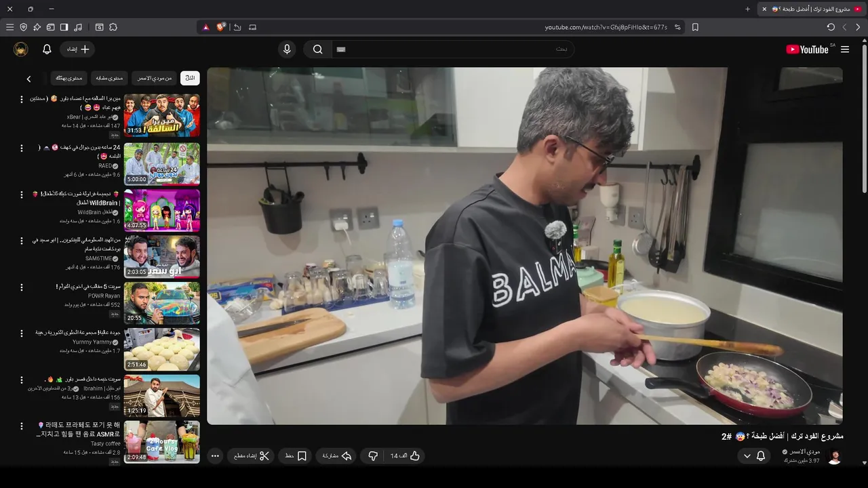Open the 2:51:46 Yummy Yammy thumbnail
The height and width of the screenshot is (488, 868).
tap(162, 349)
